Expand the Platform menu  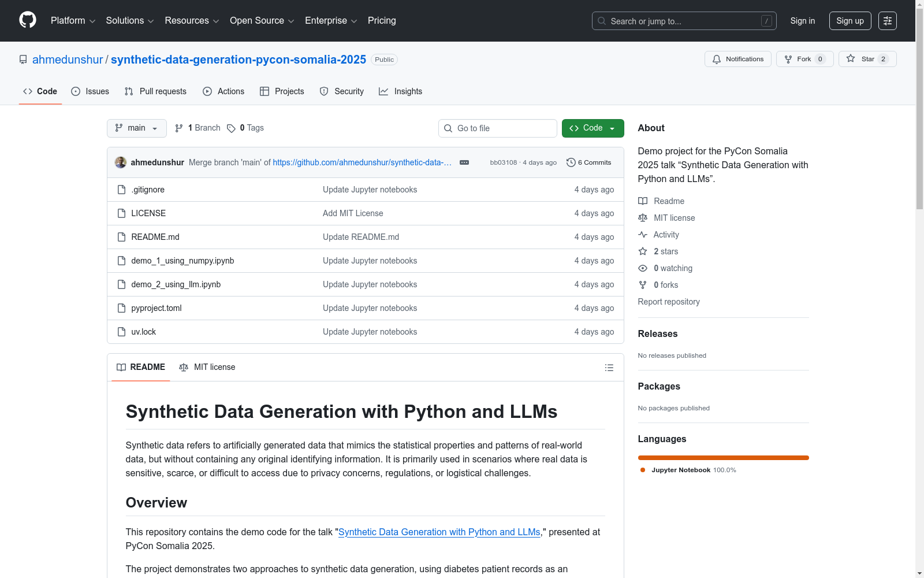pos(73,21)
